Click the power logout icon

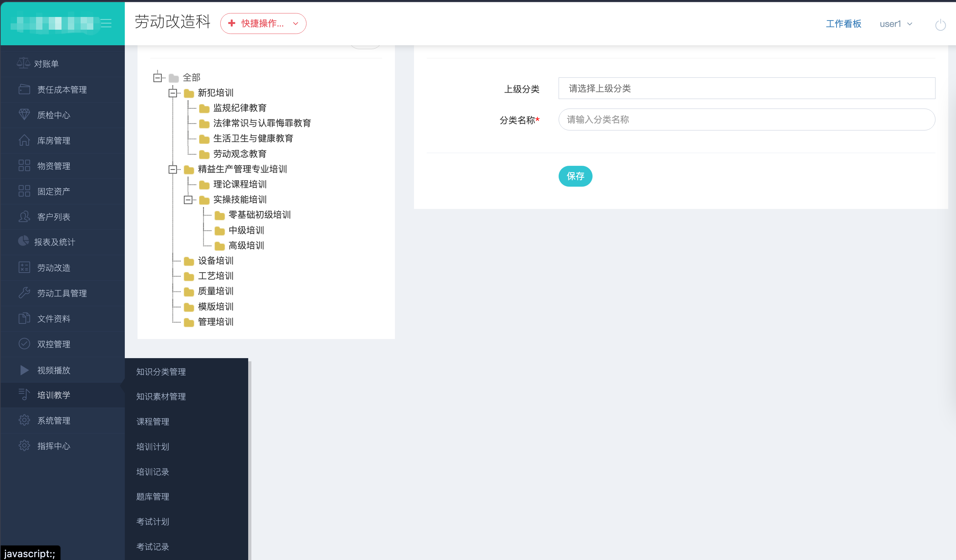coord(940,25)
